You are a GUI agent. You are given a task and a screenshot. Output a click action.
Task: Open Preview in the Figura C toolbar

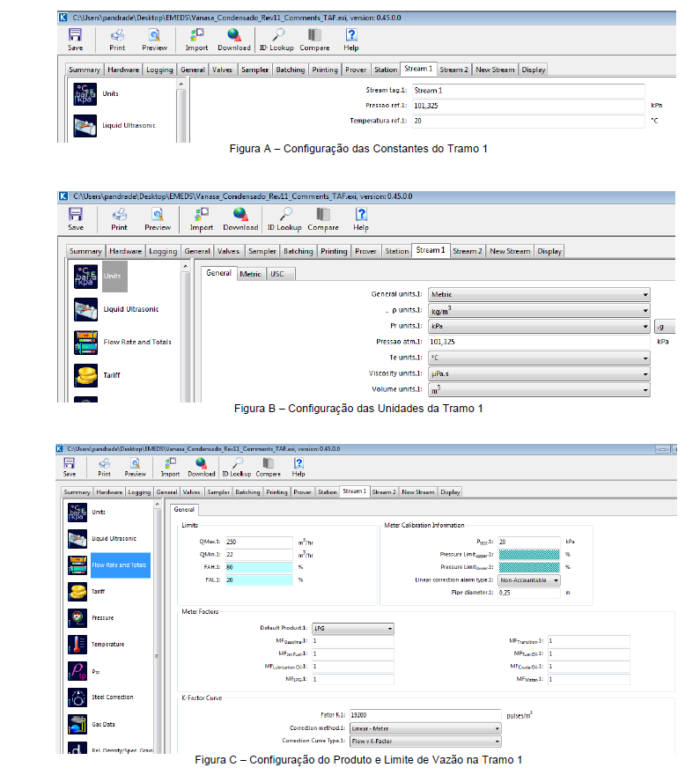click(x=135, y=467)
